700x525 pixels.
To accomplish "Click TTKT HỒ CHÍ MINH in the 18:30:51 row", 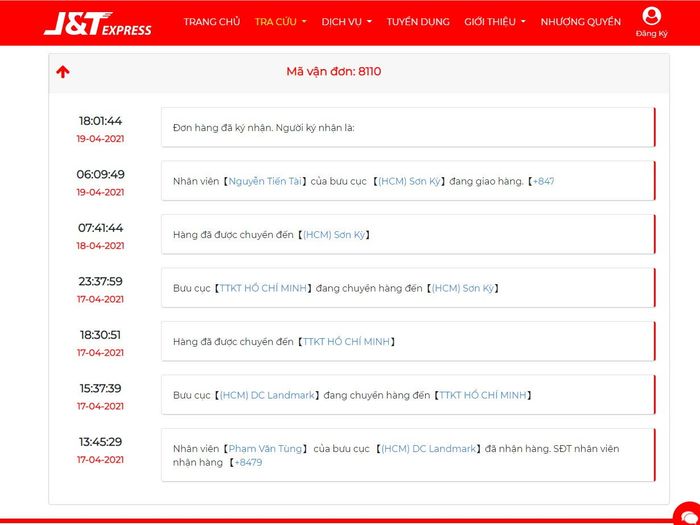I will click(x=346, y=342).
